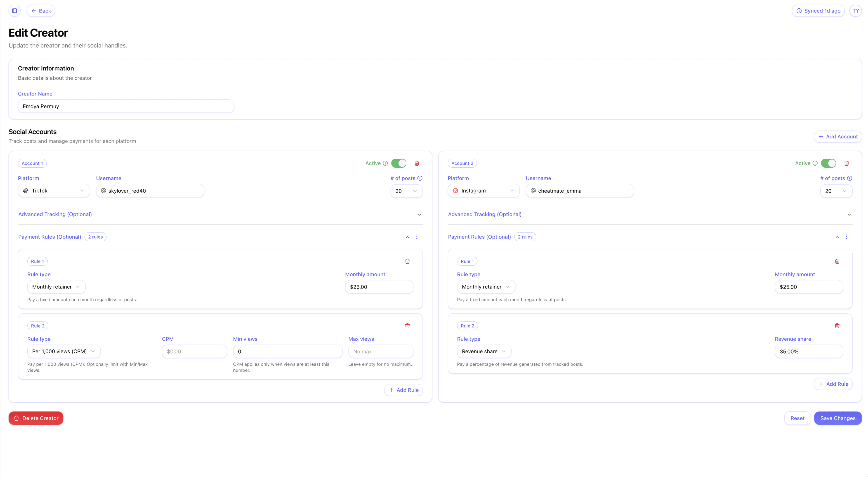Collapse Account 2 Payment Rules section

[x=837, y=237]
